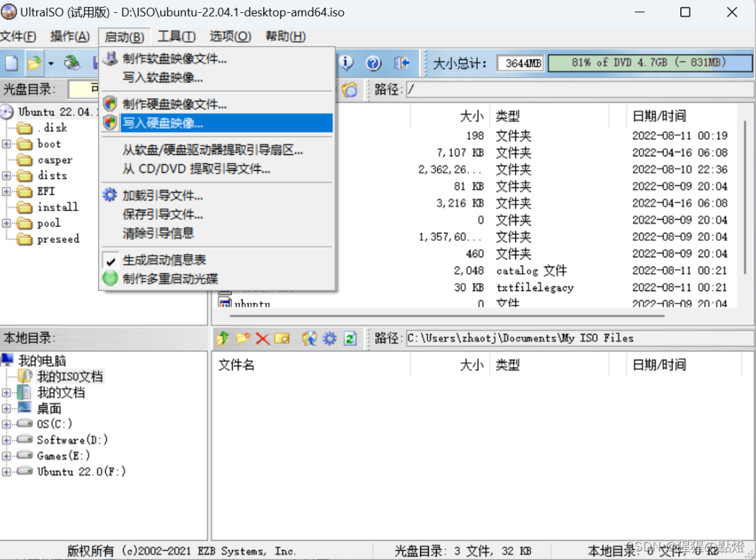This screenshot has width=756, height=560.
Task: Click the local Up folder icon
Action: 223,338
